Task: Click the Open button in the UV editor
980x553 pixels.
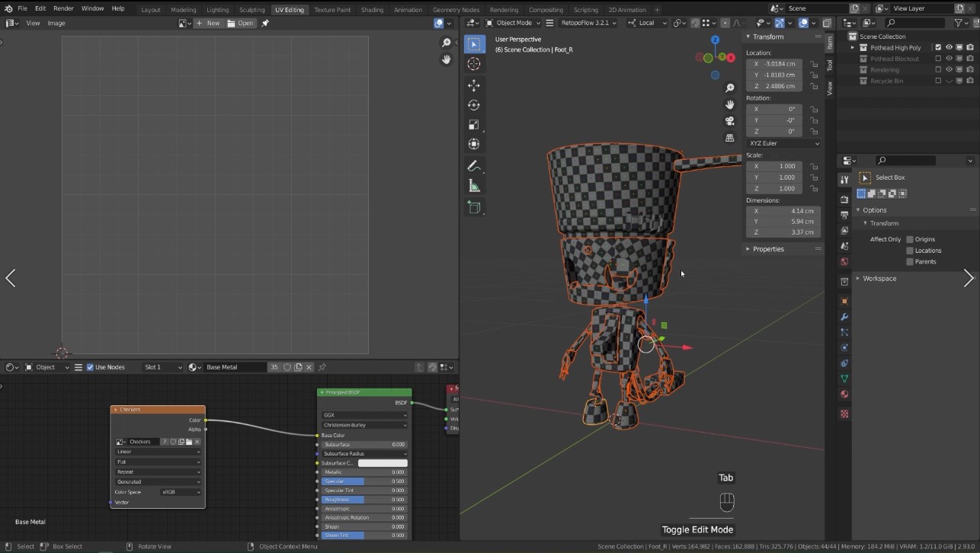Action: [x=240, y=23]
